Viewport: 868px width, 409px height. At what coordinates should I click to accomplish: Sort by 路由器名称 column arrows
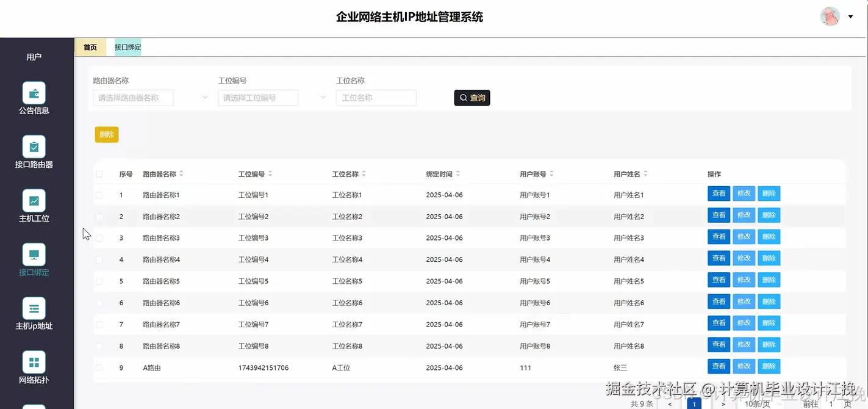(x=181, y=174)
